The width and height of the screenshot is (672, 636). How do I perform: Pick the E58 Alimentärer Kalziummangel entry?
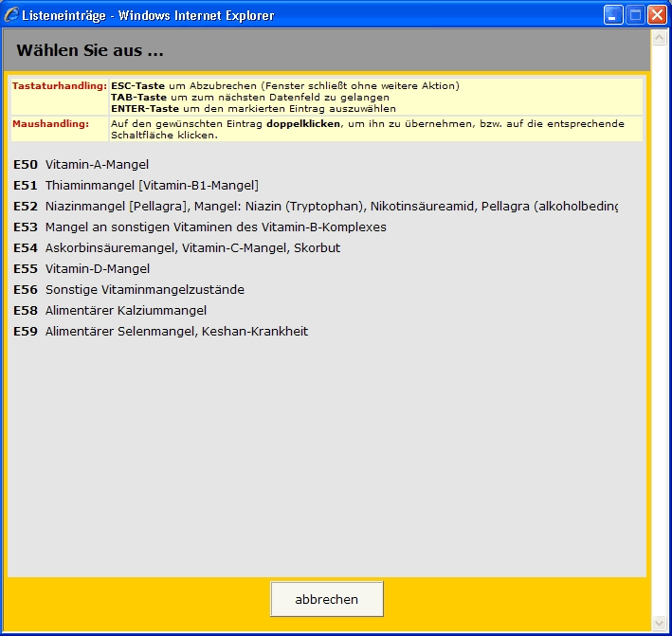coord(110,310)
